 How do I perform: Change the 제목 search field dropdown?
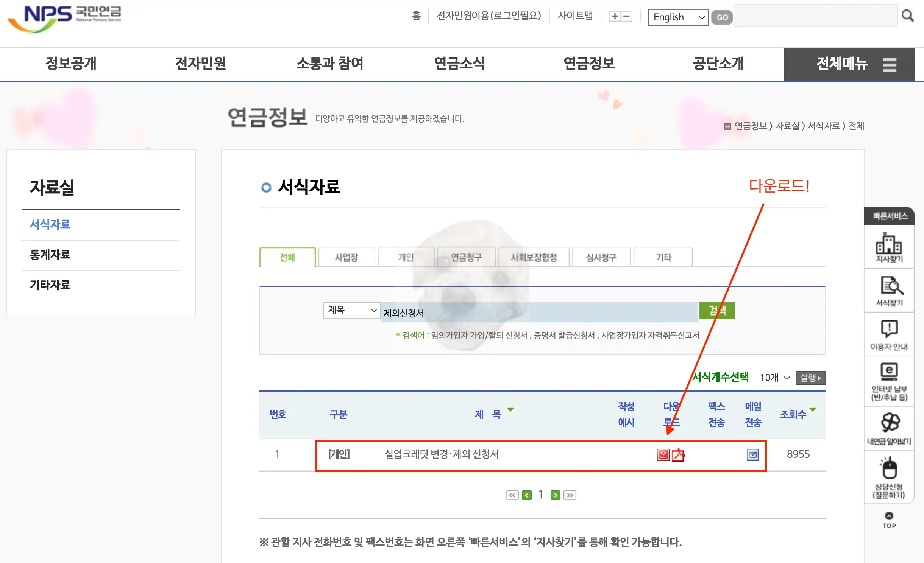click(x=351, y=310)
